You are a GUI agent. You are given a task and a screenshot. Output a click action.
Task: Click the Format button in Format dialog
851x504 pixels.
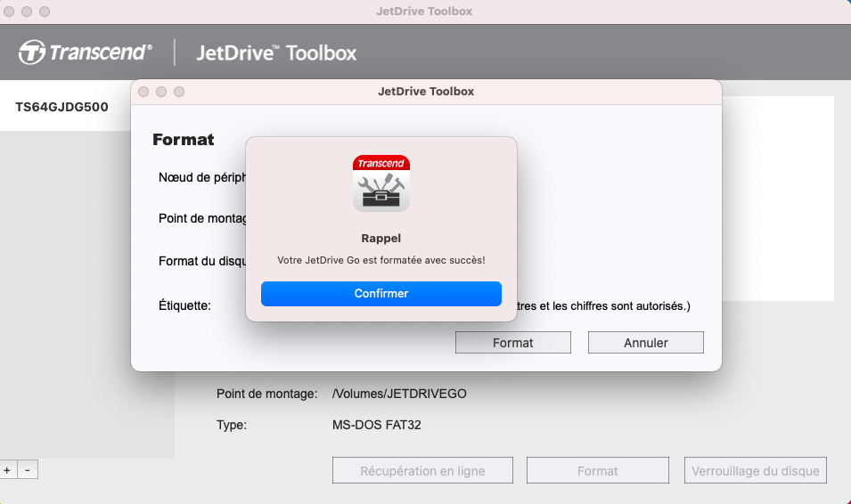[513, 343]
